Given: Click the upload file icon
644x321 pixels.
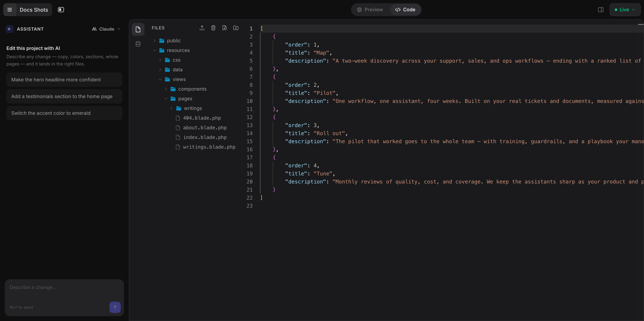Looking at the screenshot, I should tap(202, 28).
